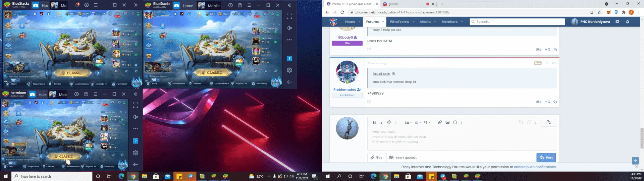Open Inventory in top-left BlueStacks game
644x181 pixels.
click(x=120, y=84)
